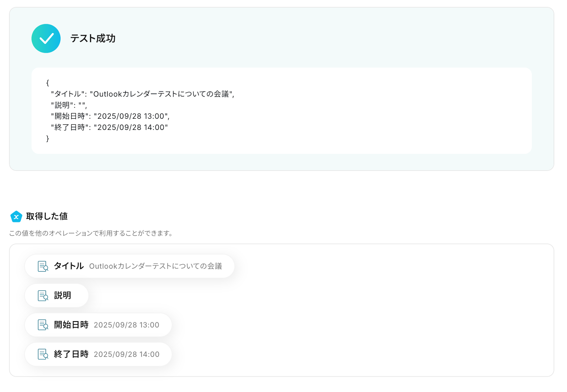Click the document icon in the 説明 chip
The image size is (567, 392).
pos(43,296)
